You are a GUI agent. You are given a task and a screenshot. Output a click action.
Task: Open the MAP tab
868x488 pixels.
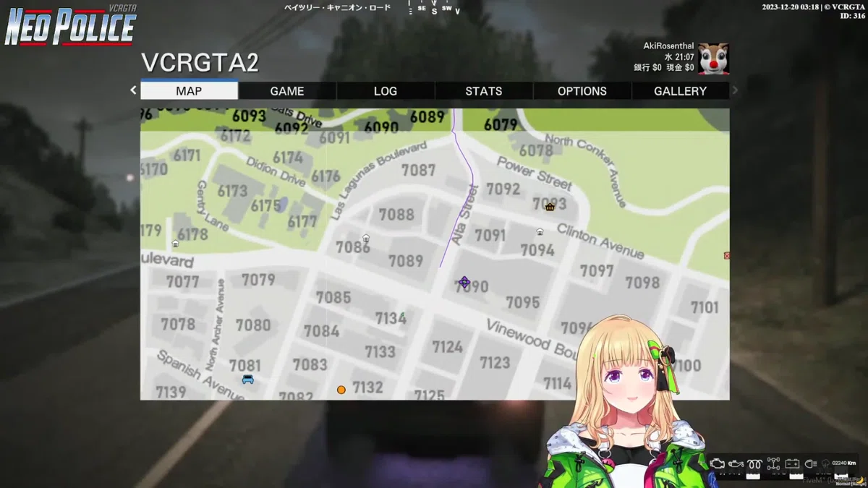[x=189, y=90]
